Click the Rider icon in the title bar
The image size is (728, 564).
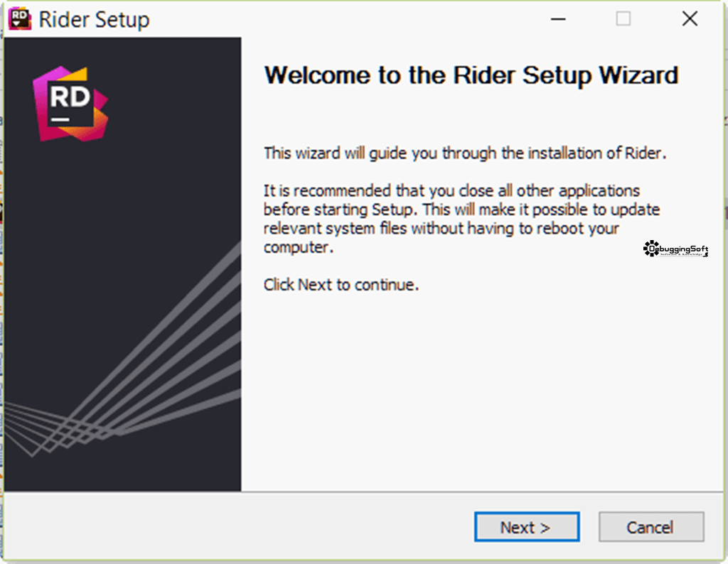19,19
